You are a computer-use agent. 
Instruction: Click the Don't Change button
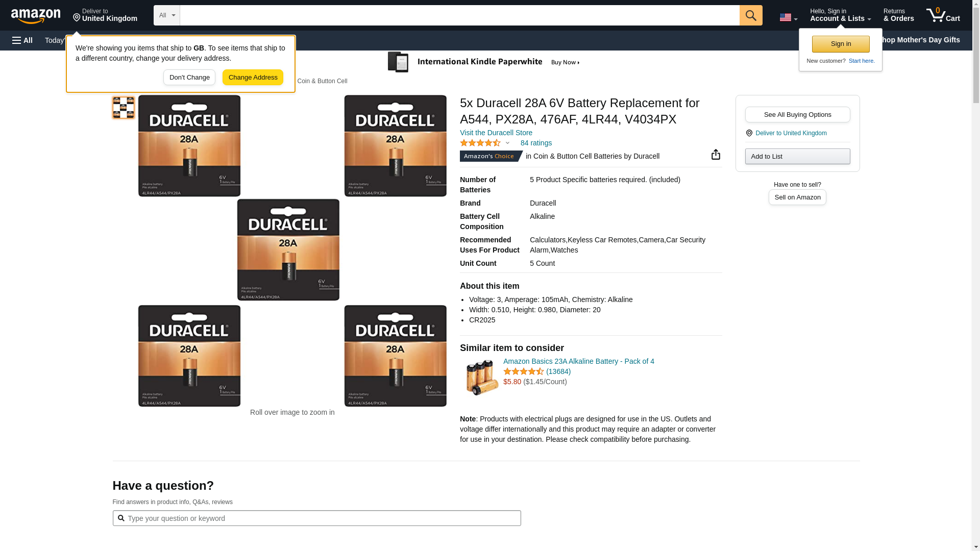click(x=189, y=78)
